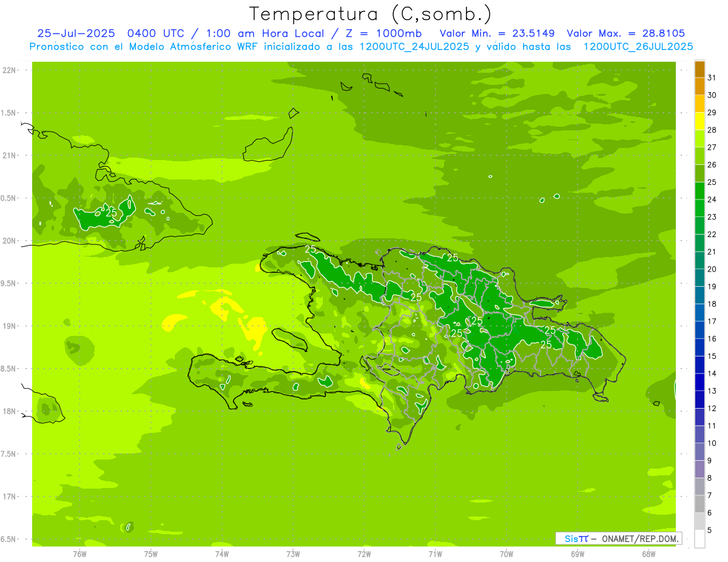Click the legend swatch between 26 and 27

pyautogui.click(x=699, y=156)
